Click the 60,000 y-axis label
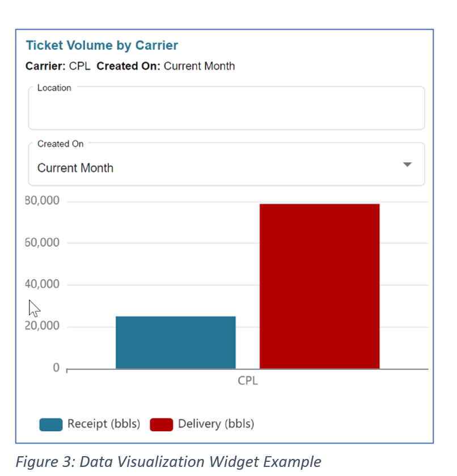The width and height of the screenshot is (457, 476). pos(43,243)
